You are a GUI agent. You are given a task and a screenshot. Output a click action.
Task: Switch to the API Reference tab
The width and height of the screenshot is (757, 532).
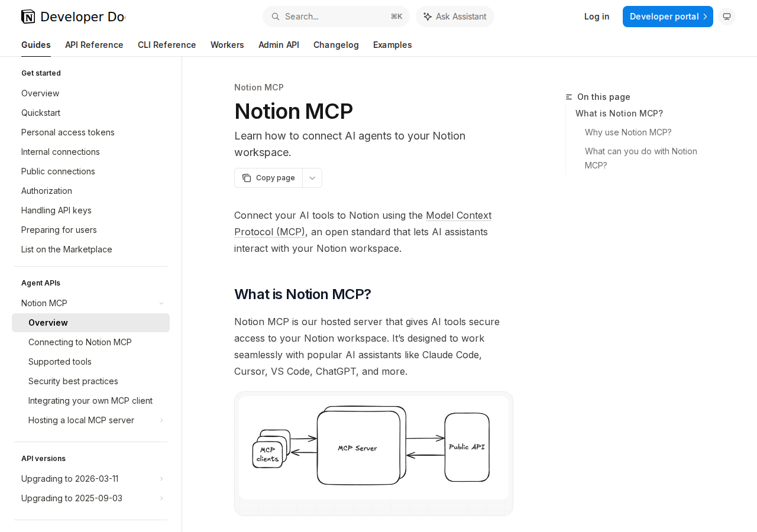(x=94, y=45)
